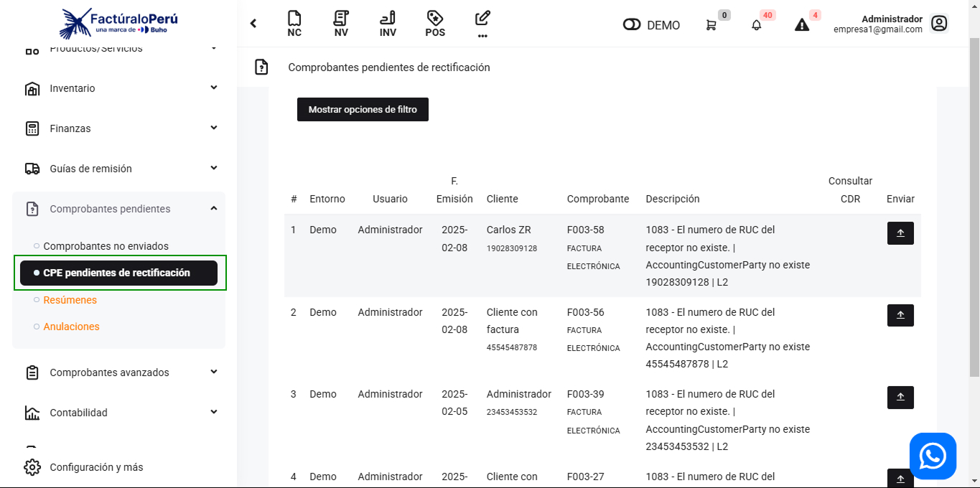Go to the Resúmenes submenu item
Screen dimensions: 980x488
[70, 300]
